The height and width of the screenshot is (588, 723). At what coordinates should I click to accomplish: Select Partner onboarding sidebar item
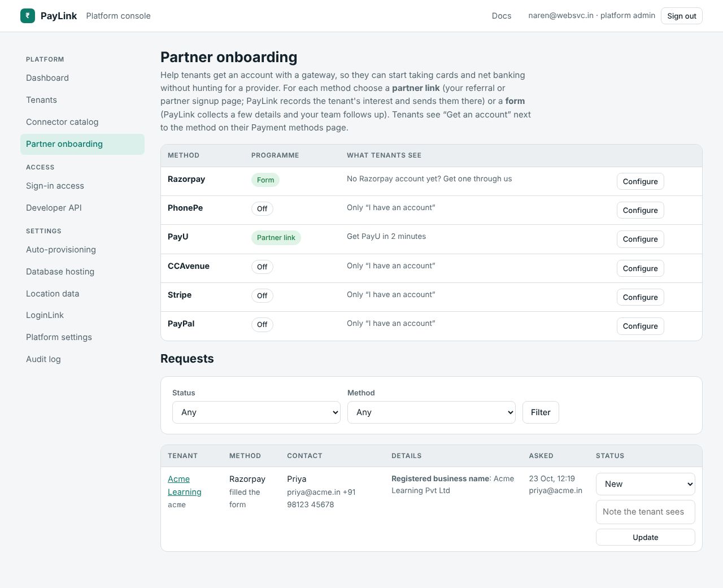click(x=82, y=144)
